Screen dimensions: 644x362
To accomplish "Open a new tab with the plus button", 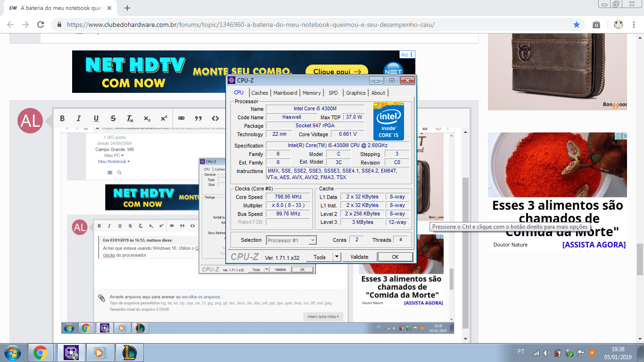I will click(x=127, y=8).
